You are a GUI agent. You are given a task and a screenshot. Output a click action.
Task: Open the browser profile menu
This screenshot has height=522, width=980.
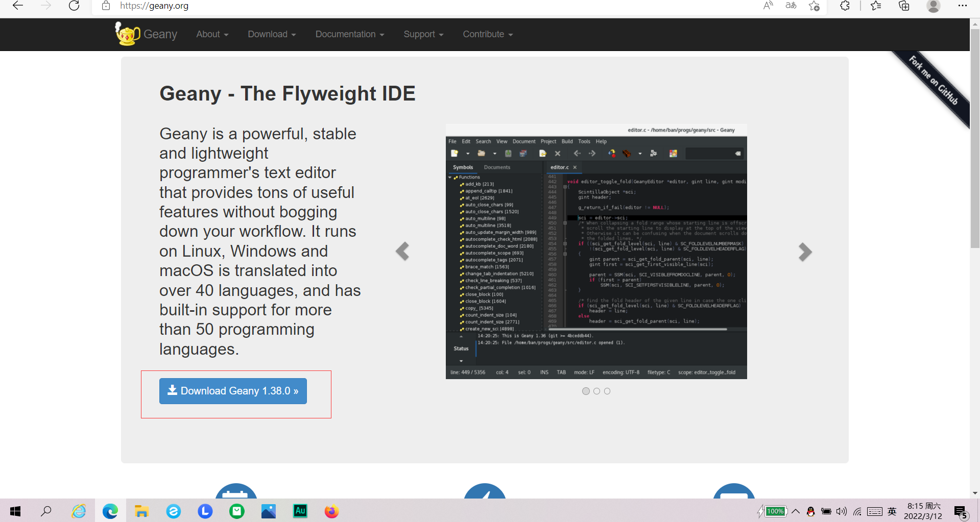(934, 6)
